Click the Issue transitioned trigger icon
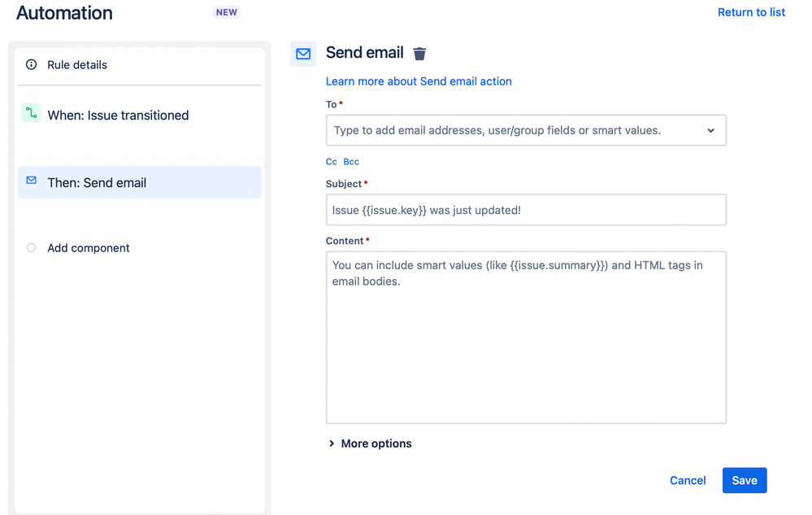This screenshot has height=515, width=812. (x=31, y=113)
